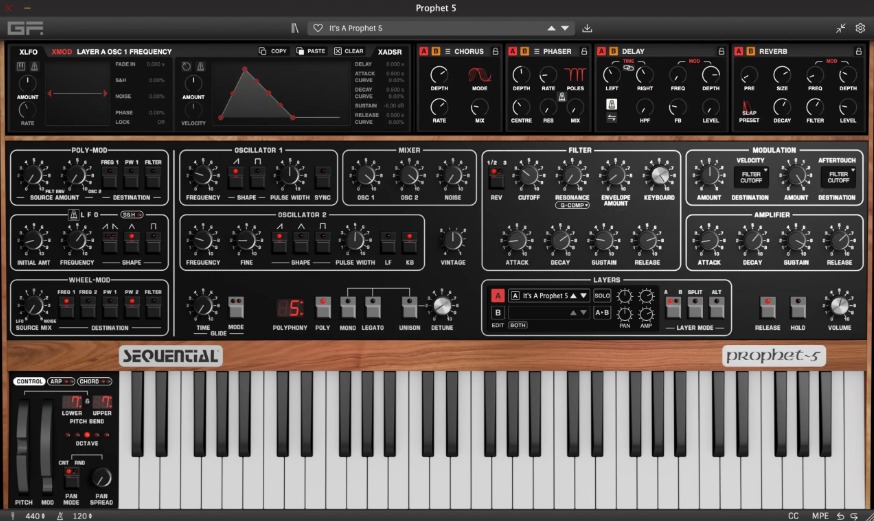Click the GF logo

(x=25, y=28)
